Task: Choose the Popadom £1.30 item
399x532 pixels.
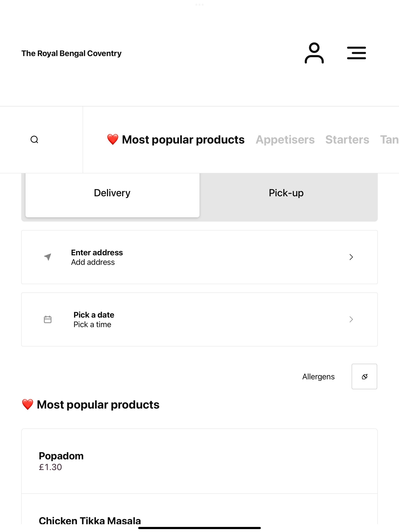Action: click(199, 461)
